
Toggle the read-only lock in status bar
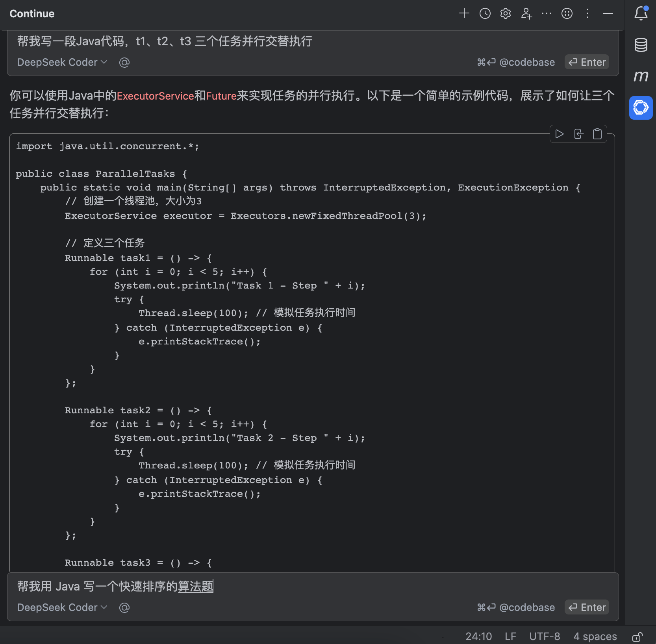point(637,637)
